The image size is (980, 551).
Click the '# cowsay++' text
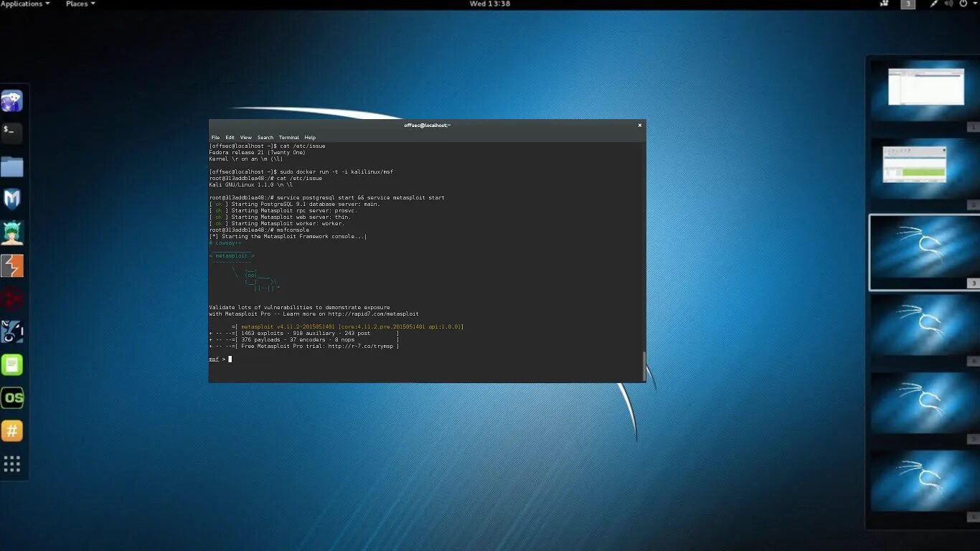tap(225, 242)
